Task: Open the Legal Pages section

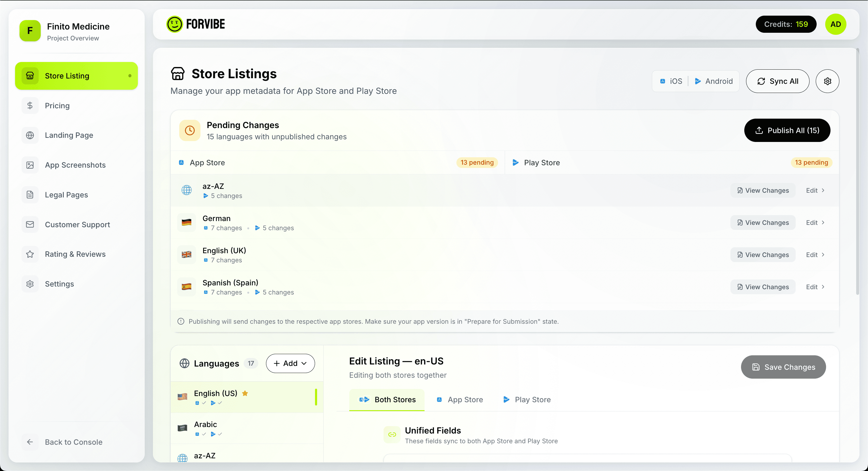Action: pyautogui.click(x=66, y=194)
